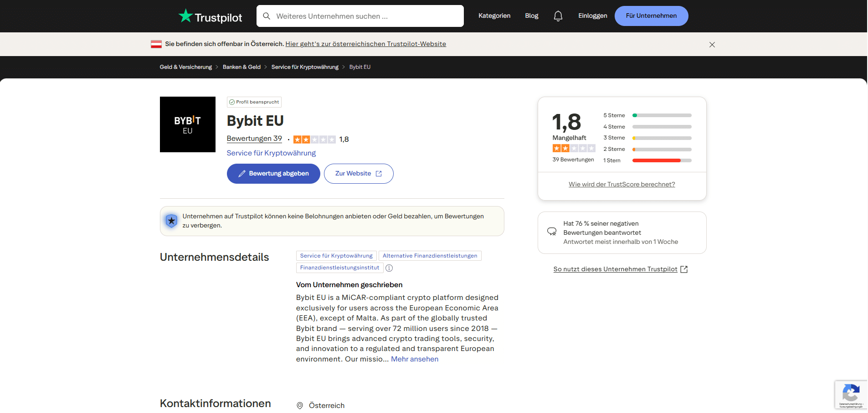Open So nutzt dieses Unternehmen Trustpilot link

[615, 269]
